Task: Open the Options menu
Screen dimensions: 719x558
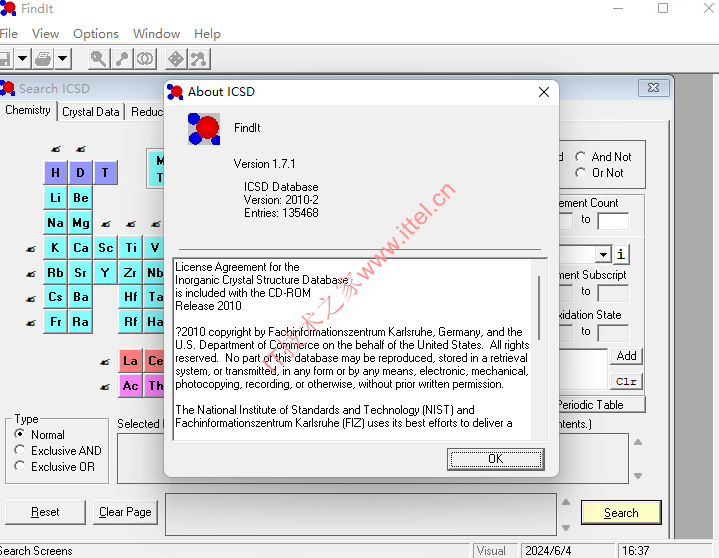Action: click(96, 33)
